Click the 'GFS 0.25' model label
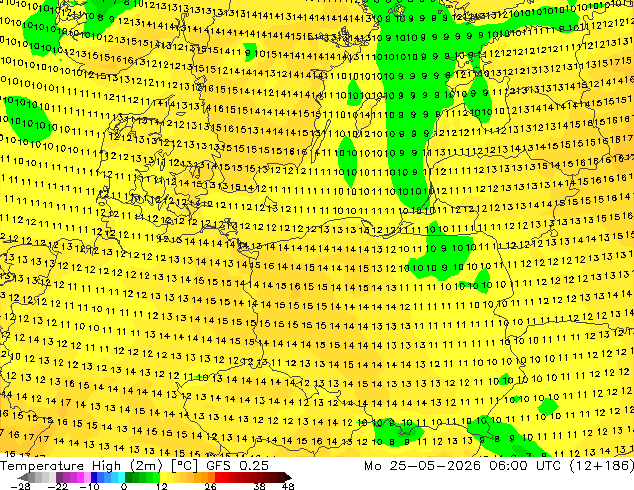634x490 pixels. point(237,466)
